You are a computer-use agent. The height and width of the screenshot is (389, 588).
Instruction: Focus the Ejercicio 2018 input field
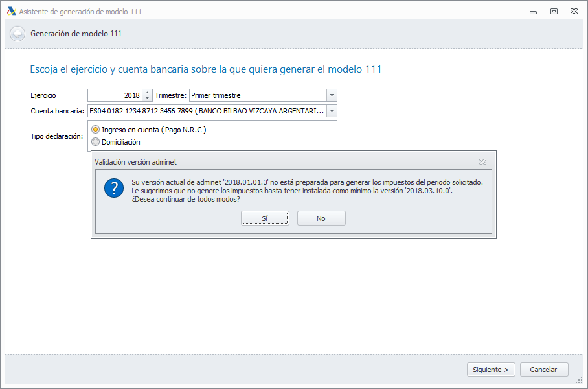(115, 95)
